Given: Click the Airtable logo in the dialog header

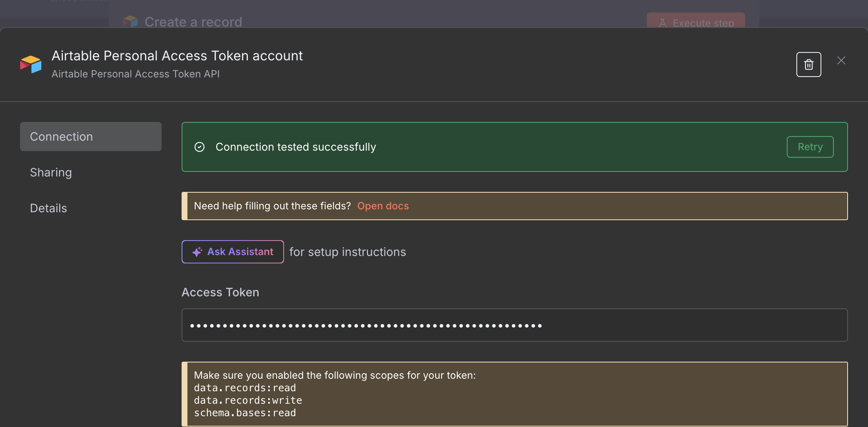Looking at the screenshot, I should point(31,65).
